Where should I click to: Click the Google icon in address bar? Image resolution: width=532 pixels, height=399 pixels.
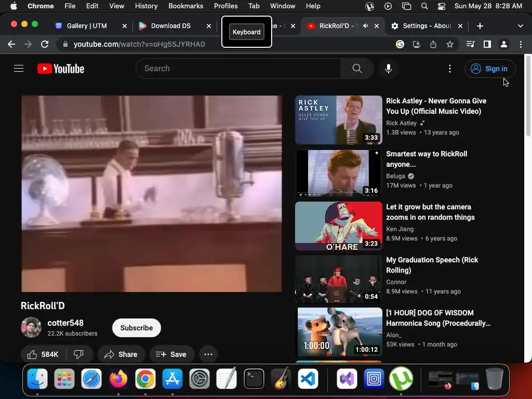400,44
